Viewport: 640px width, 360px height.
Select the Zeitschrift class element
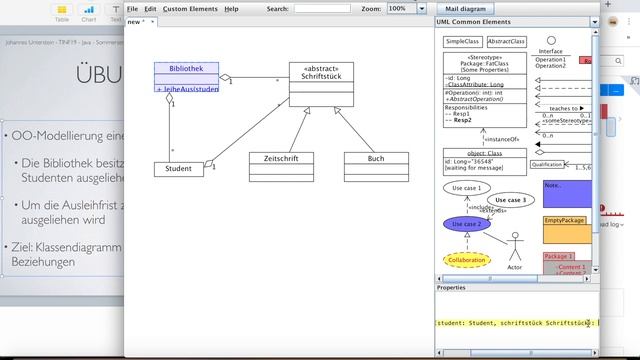point(281,167)
